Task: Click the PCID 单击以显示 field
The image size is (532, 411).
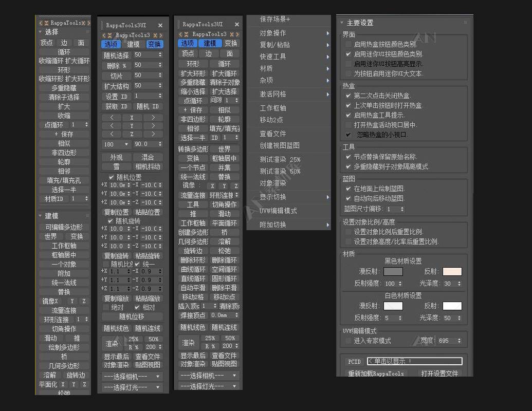Action: pyautogui.click(x=415, y=362)
